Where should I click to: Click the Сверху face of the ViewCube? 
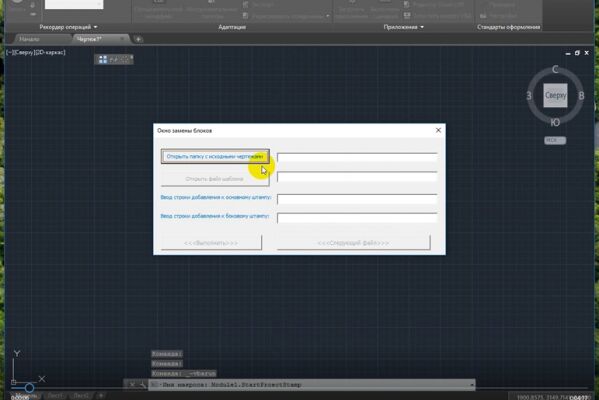(x=555, y=95)
